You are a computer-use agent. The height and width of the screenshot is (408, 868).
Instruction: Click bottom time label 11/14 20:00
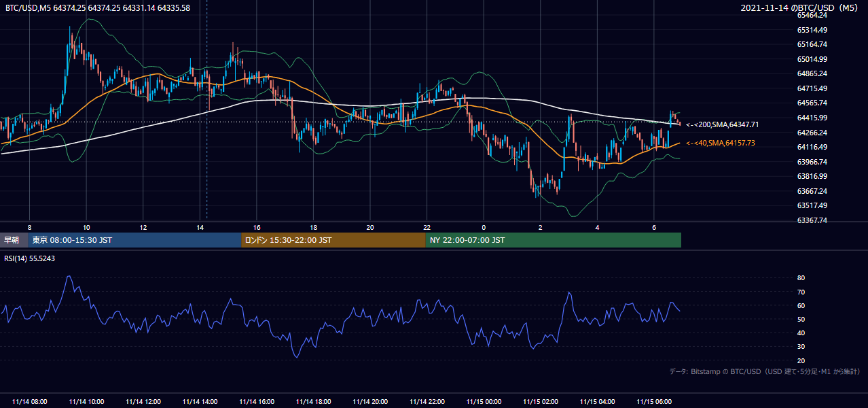(370, 402)
